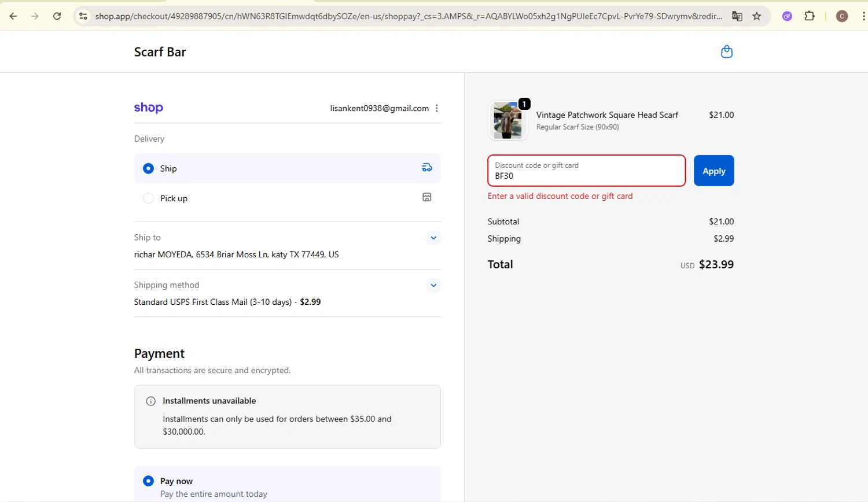
Task: Click the Delivery section label
Action: click(149, 139)
